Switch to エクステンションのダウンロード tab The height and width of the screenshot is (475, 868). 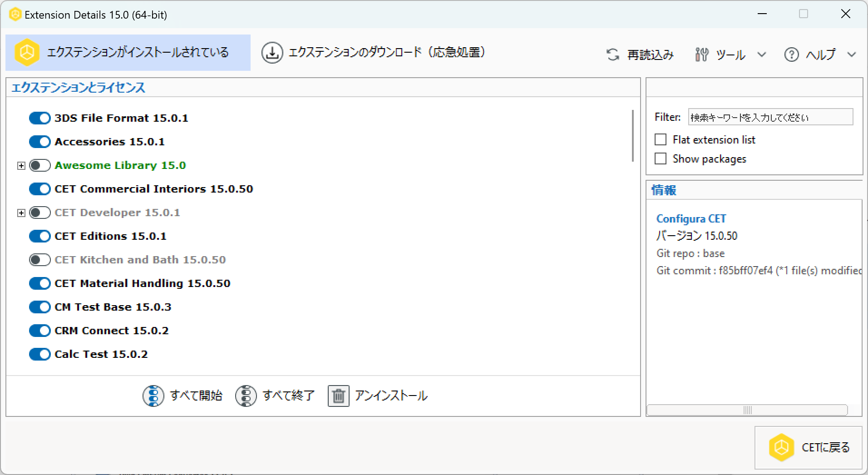pos(374,53)
